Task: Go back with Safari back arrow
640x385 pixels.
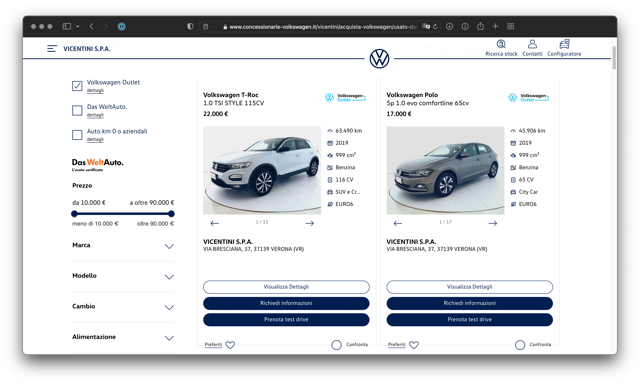Action: pos(91,27)
